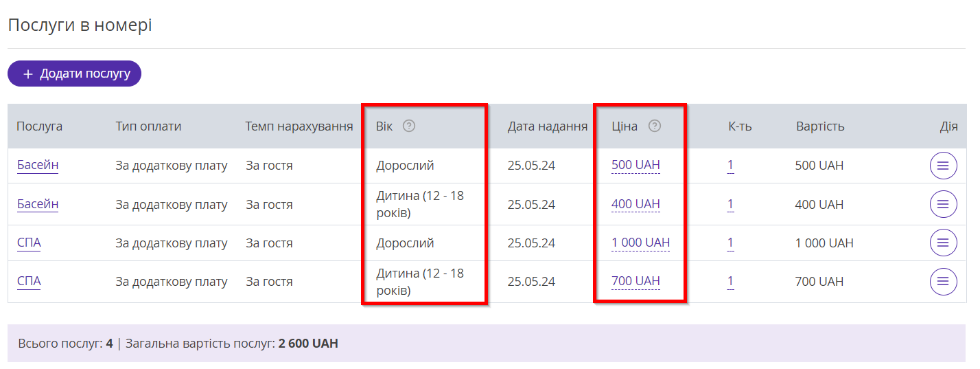The height and width of the screenshot is (369, 980).
Task: Click date 25.05.24 in the 400 UAH row
Action: coord(531,204)
